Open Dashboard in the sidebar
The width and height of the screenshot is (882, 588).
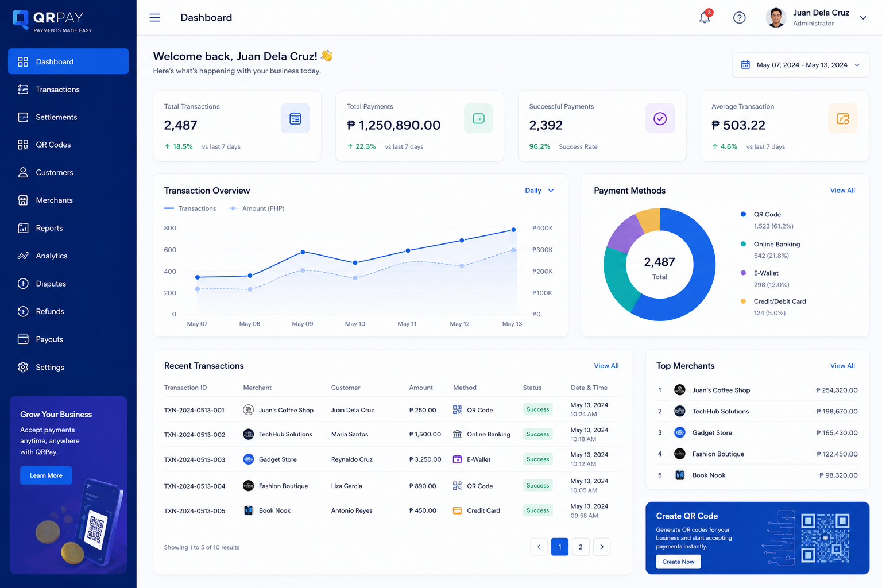(68, 61)
